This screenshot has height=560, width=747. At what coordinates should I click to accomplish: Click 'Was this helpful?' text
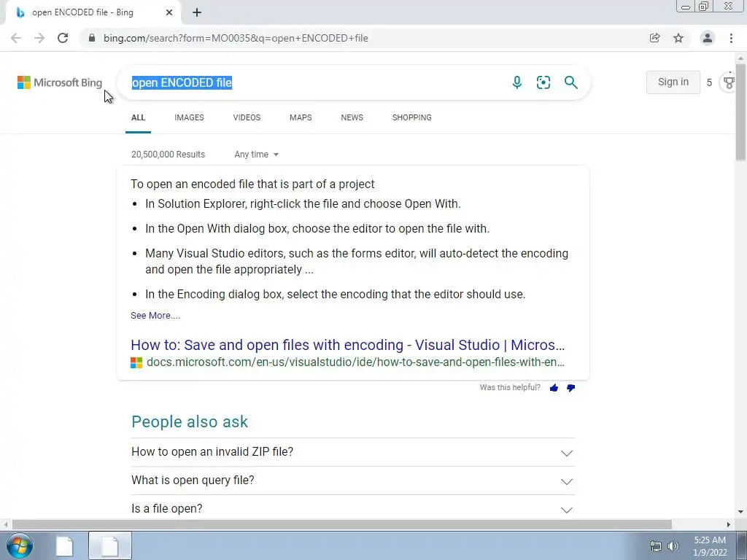pyautogui.click(x=510, y=388)
